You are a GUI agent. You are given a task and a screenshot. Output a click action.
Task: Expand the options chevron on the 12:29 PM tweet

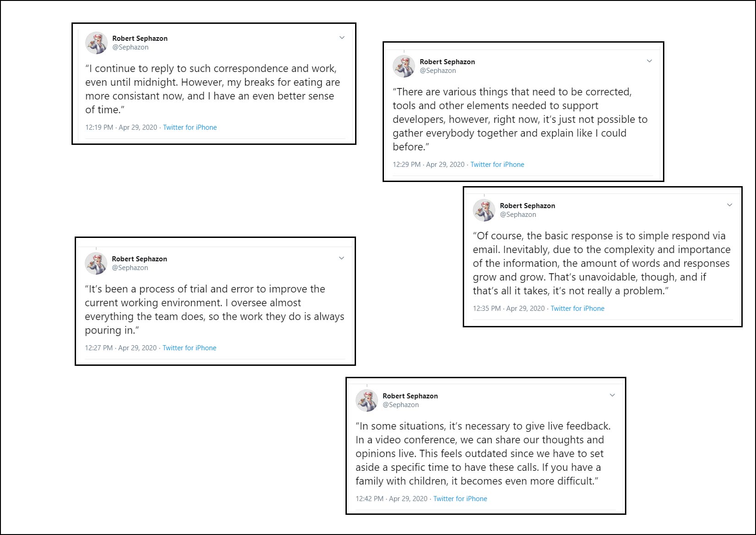click(x=649, y=61)
